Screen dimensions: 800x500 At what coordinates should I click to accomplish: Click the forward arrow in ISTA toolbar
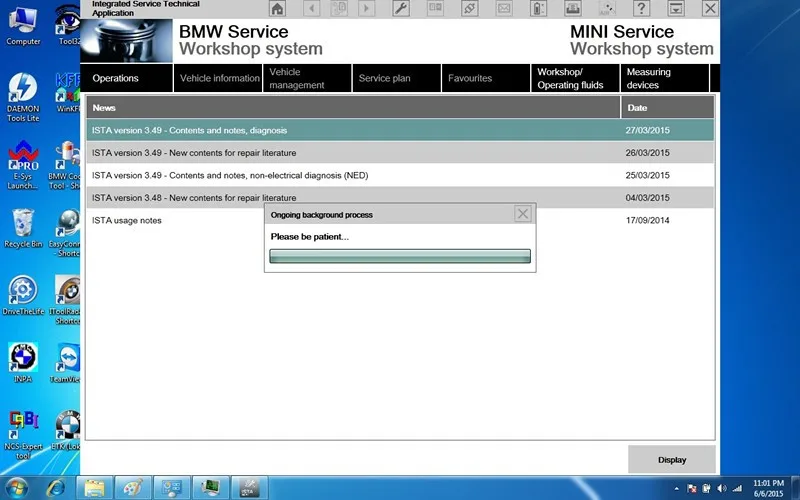click(x=366, y=8)
